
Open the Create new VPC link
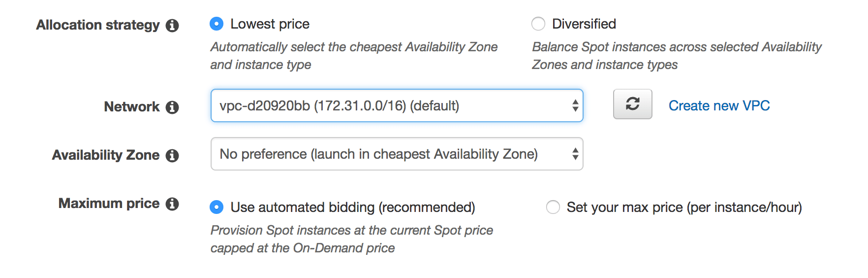click(x=719, y=105)
